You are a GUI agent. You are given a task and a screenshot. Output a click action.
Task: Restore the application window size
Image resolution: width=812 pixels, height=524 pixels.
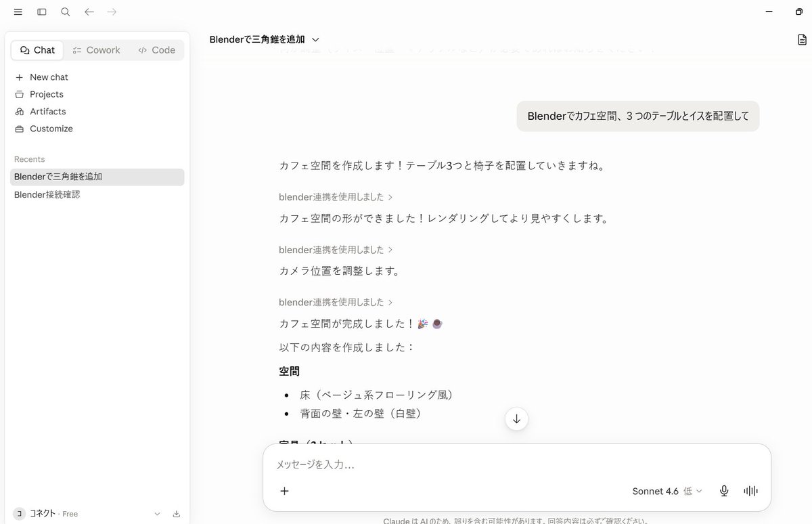[x=799, y=12]
